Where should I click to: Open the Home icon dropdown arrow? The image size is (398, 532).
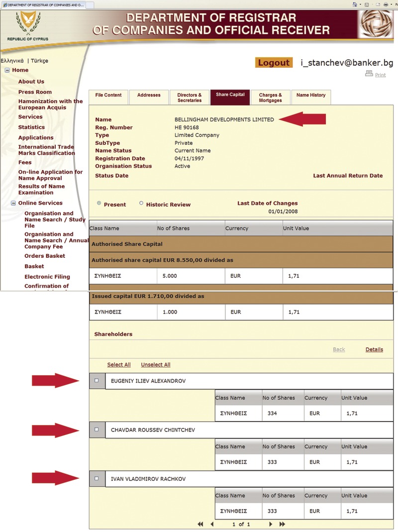(360, 4)
